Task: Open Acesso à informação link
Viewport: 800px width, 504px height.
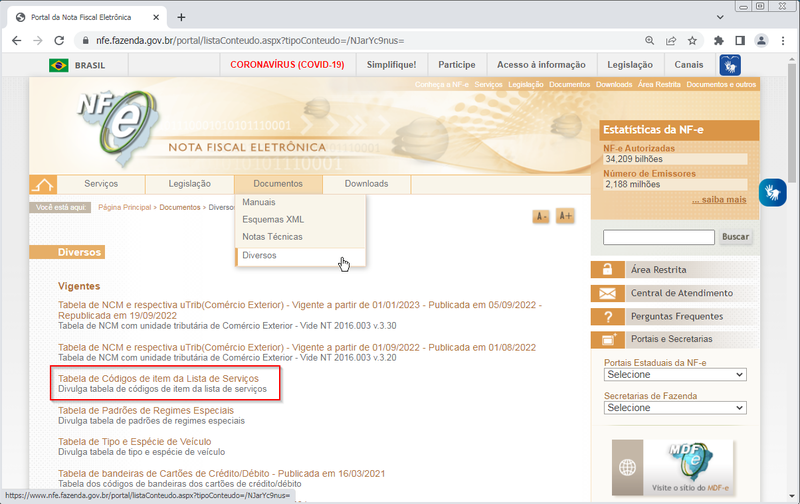Action: pos(541,65)
